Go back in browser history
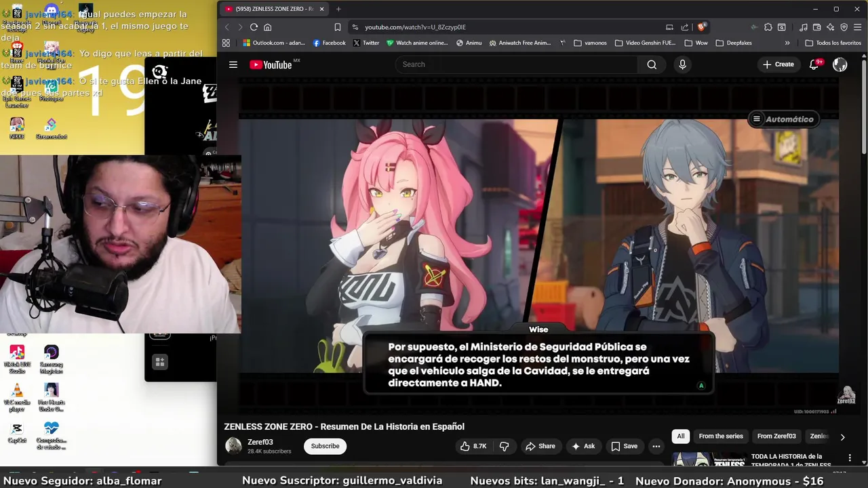Screen dimensions: 868x488 click(x=226, y=27)
